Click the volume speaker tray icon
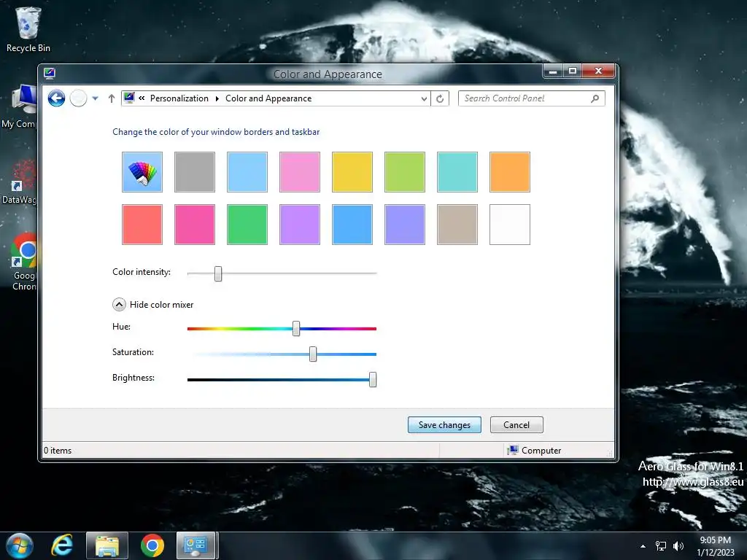747x560 pixels. pyautogui.click(x=678, y=546)
